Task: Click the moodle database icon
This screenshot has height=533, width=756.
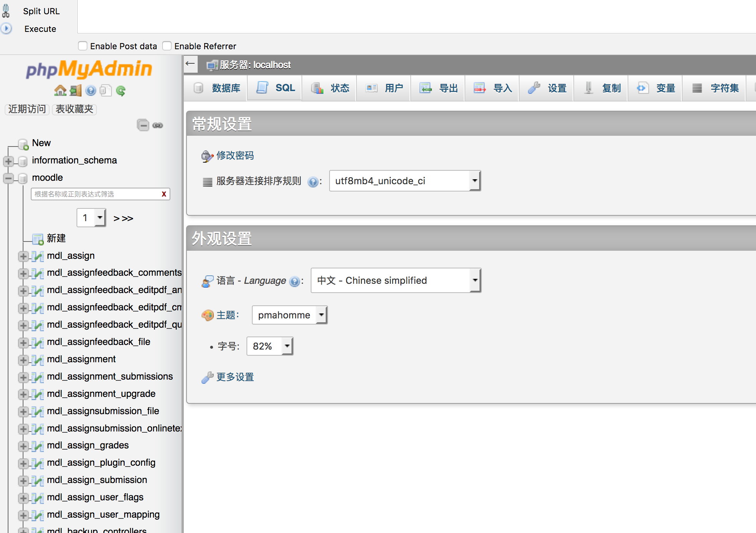Action: click(23, 178)
